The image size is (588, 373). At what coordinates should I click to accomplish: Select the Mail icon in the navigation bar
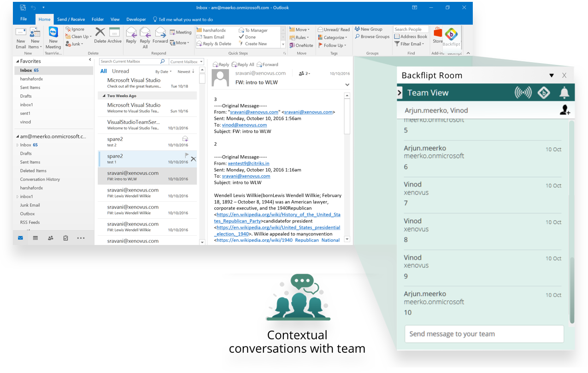pos(20,238)
